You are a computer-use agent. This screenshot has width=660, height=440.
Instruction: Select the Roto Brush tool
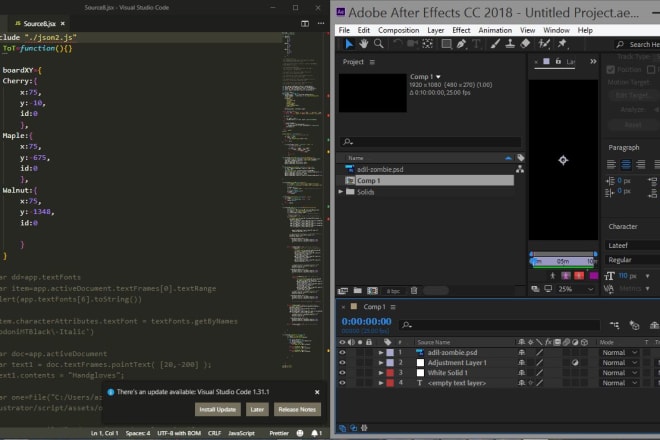tap(544, 43)
